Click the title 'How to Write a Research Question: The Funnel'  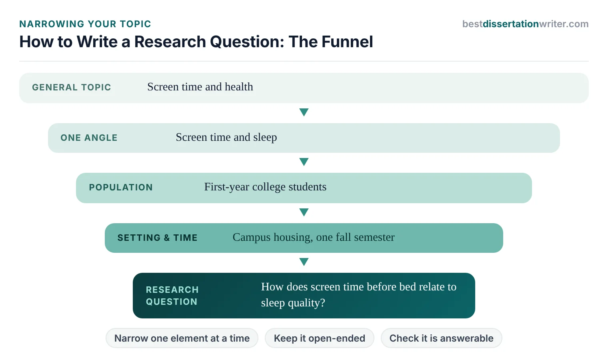click(x=196, y=42)
